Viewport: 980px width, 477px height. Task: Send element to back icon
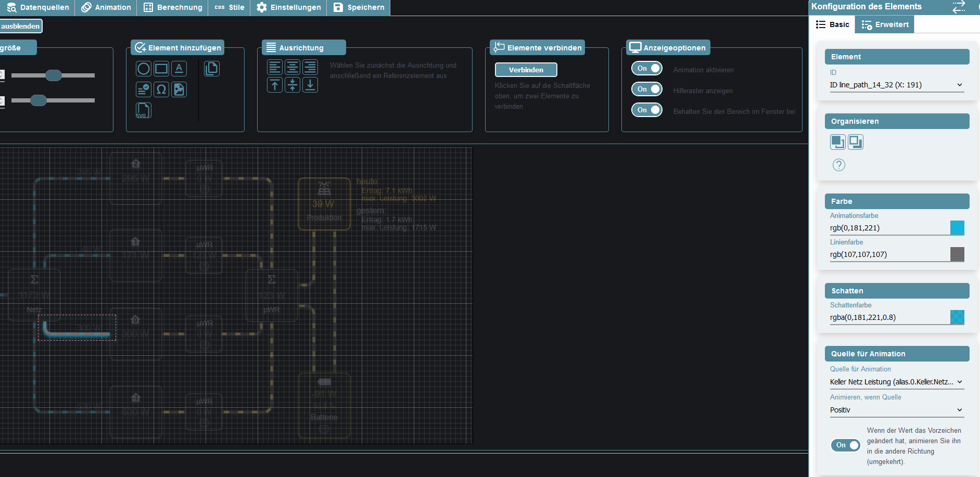856,142
